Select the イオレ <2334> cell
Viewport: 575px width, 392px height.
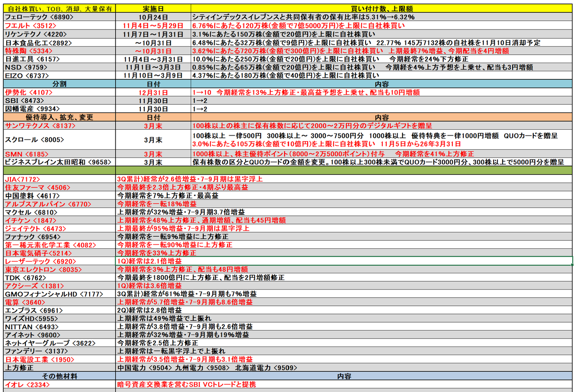pos(59,384)
